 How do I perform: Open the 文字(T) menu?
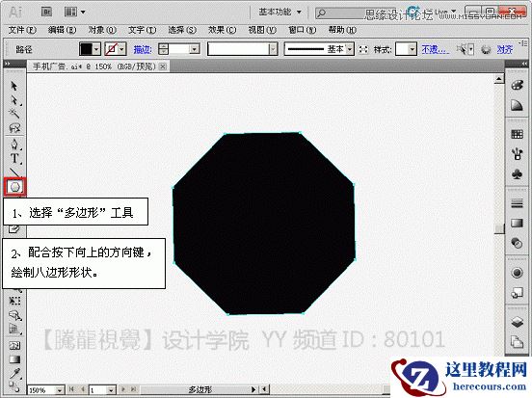coord(142,30)
